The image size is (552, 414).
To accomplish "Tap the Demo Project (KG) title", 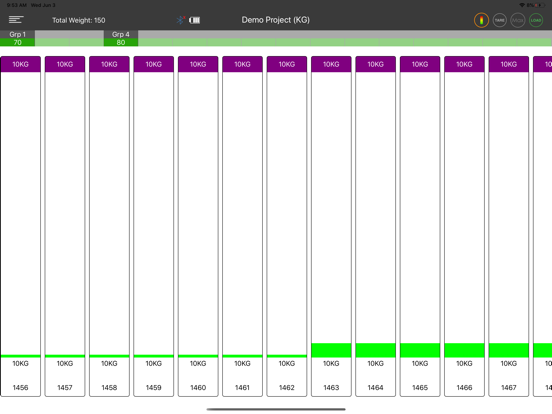I will point(276,20).
